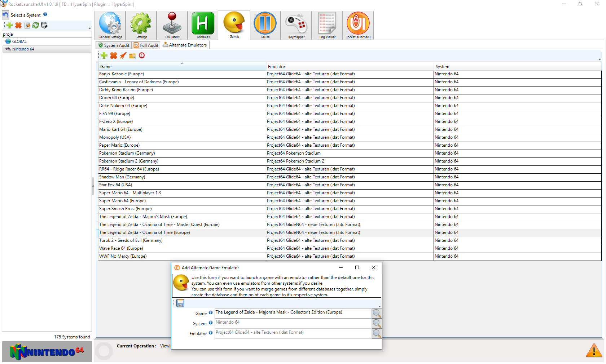Browse systems with the System magnifier
Screen dimensions: 606x364
click(x=377, y=324)
